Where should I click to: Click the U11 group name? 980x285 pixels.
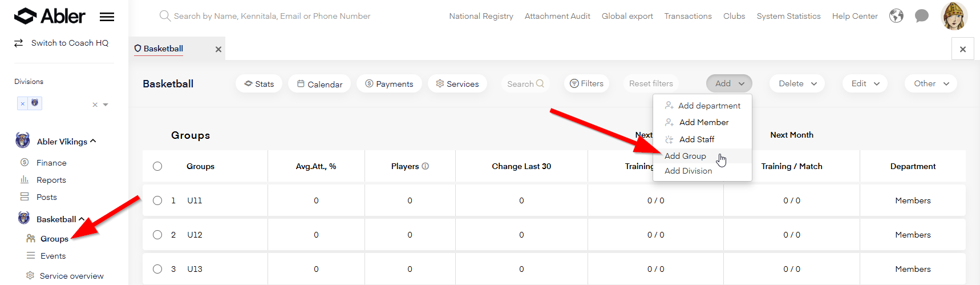[x=195, y=200]
